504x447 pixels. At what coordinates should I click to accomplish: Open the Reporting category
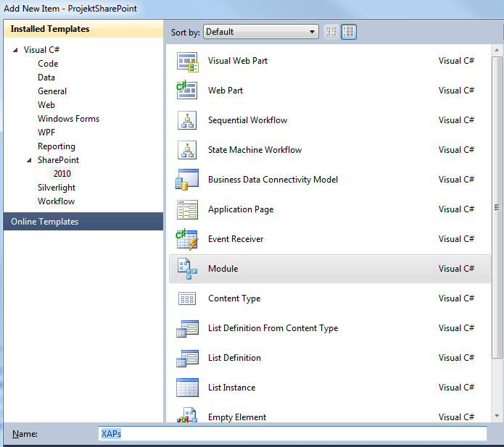pos(57,146)
